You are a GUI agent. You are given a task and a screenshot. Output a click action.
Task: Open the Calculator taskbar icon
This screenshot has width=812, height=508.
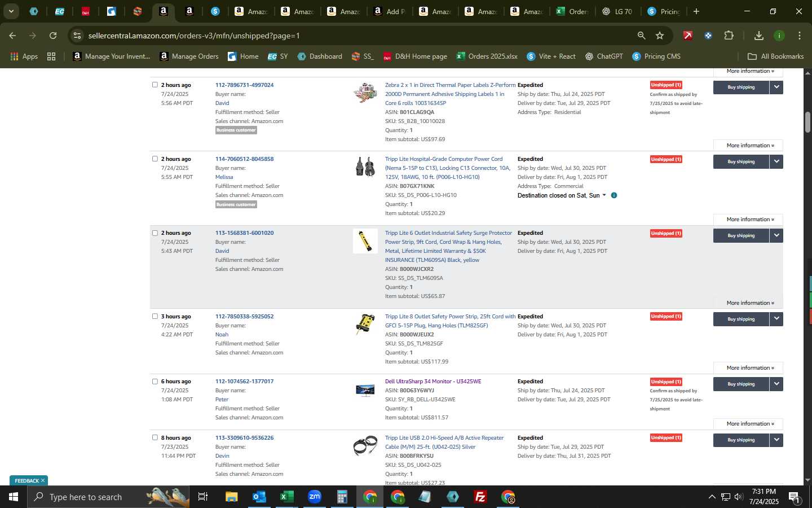point(342,497)
